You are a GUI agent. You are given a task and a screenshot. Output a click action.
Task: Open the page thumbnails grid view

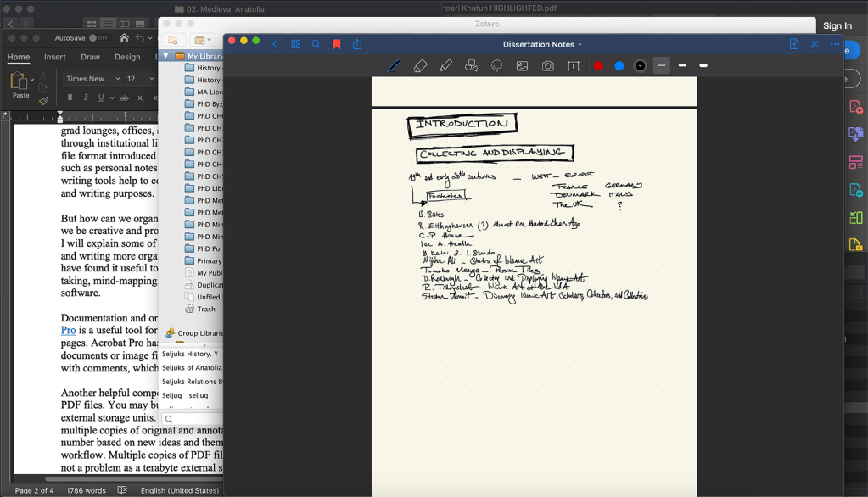pyautogui.click(x=296, y=44)
